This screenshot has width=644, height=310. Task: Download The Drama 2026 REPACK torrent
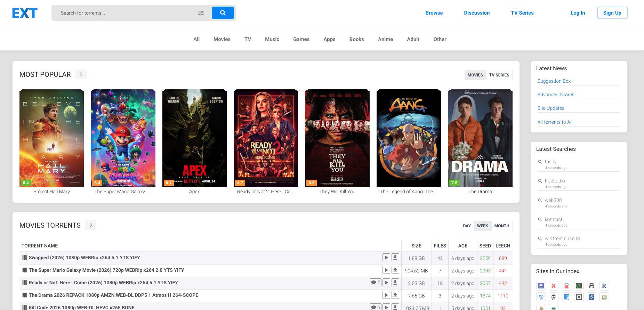(395, 295)
